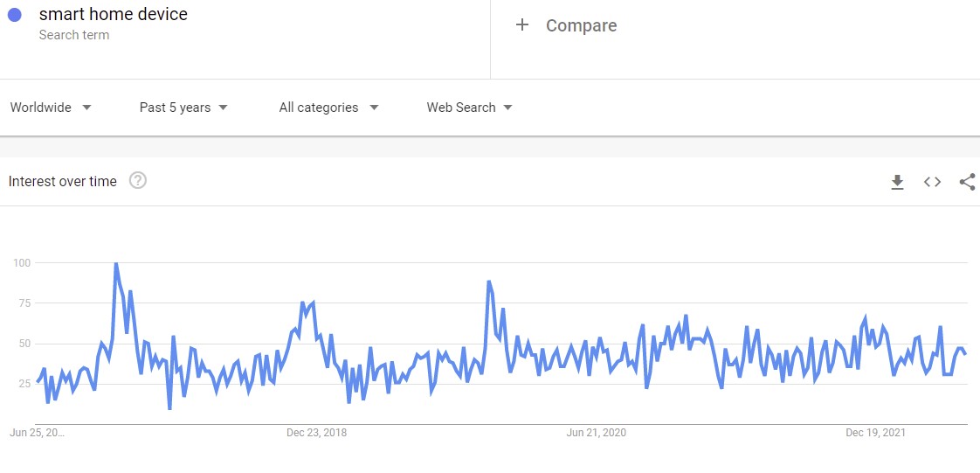Click the dropdown arrow next to Worldwide
Viewport: 980px width, 473px height.
(x=86, y=108)
